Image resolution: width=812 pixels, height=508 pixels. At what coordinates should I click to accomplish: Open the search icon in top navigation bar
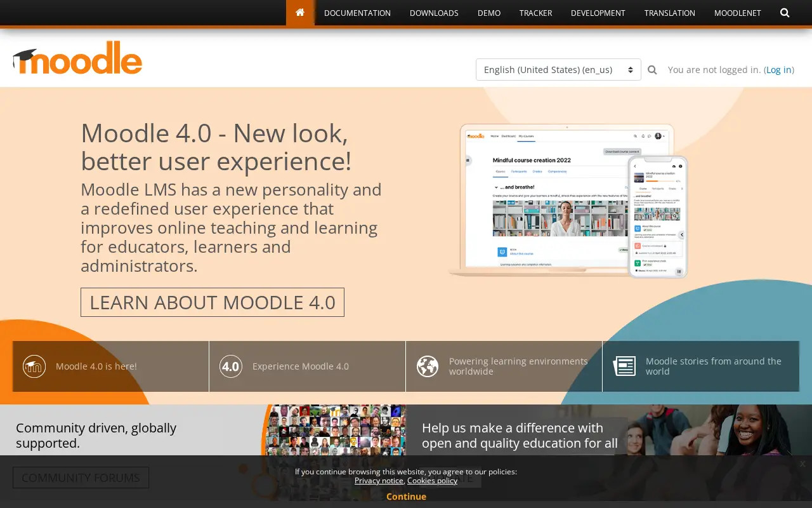(785, 13)
